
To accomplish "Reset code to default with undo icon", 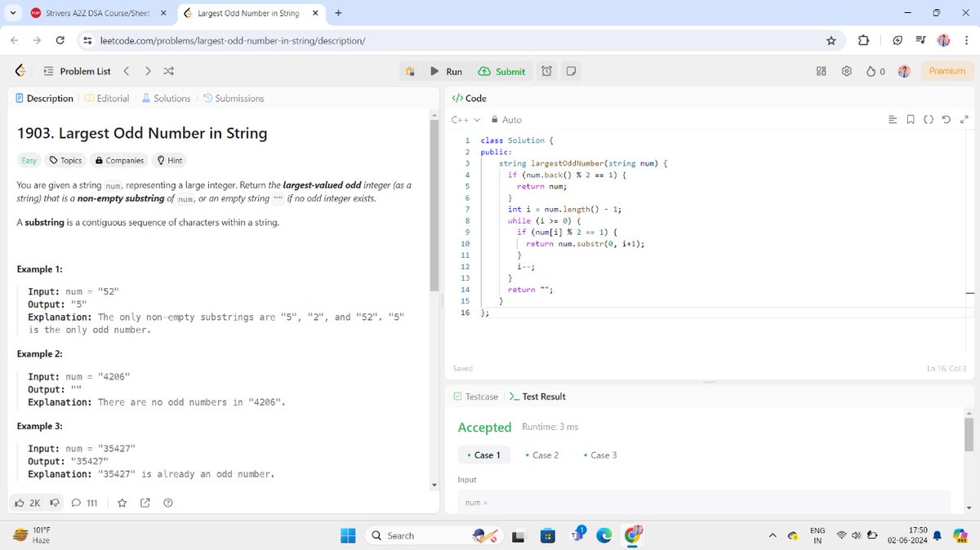I will click(947, 120).
